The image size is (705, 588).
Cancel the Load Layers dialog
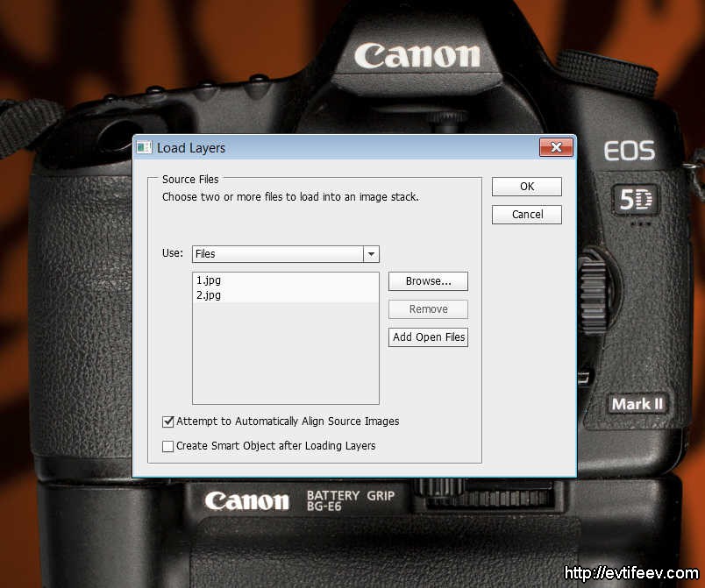(x=526, y=215)
